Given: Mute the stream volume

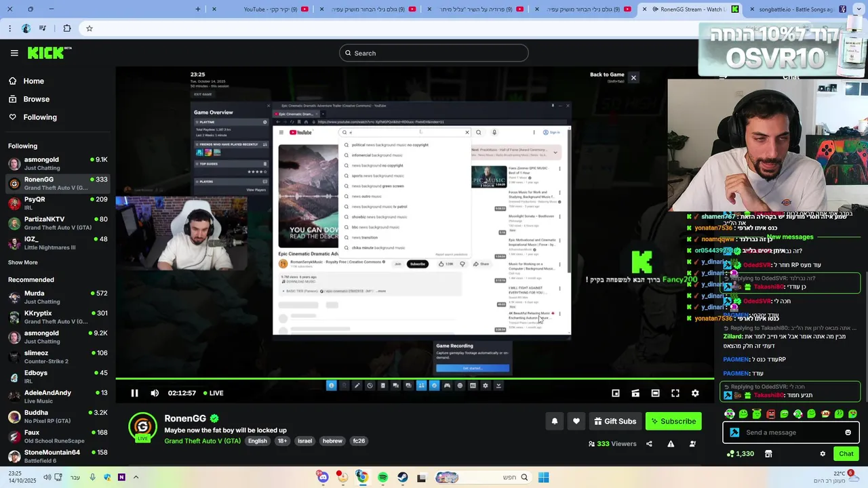Looking at the screenshot, I should point(155,393).
